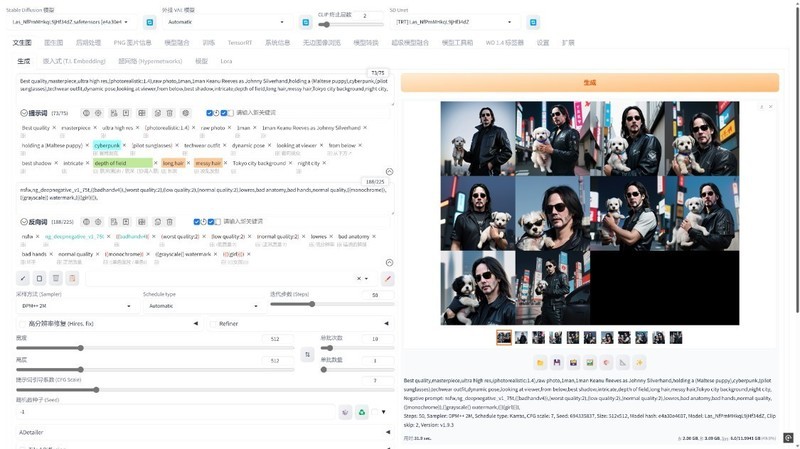Screen dimensions: 800x449
Task: Open the output folder icon below gallery
Action: tap(540, 362)
